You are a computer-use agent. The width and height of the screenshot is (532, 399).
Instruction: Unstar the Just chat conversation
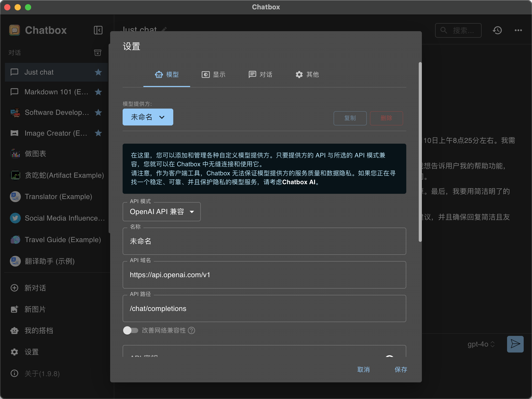[x=98, y=72]
